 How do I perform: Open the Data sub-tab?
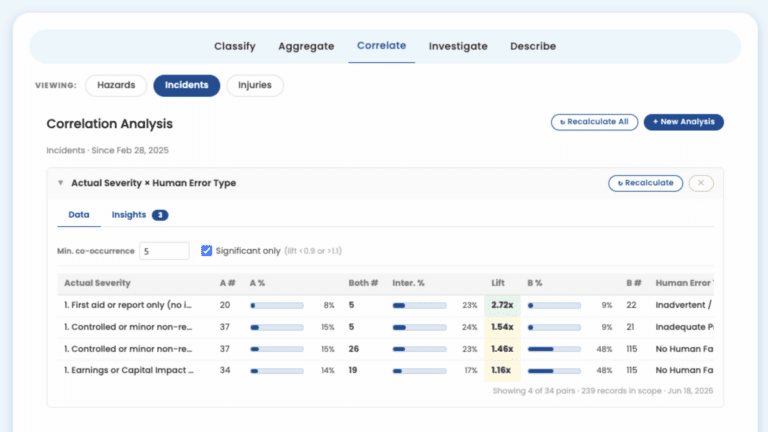pyautogui.click(x=79, y=215)
